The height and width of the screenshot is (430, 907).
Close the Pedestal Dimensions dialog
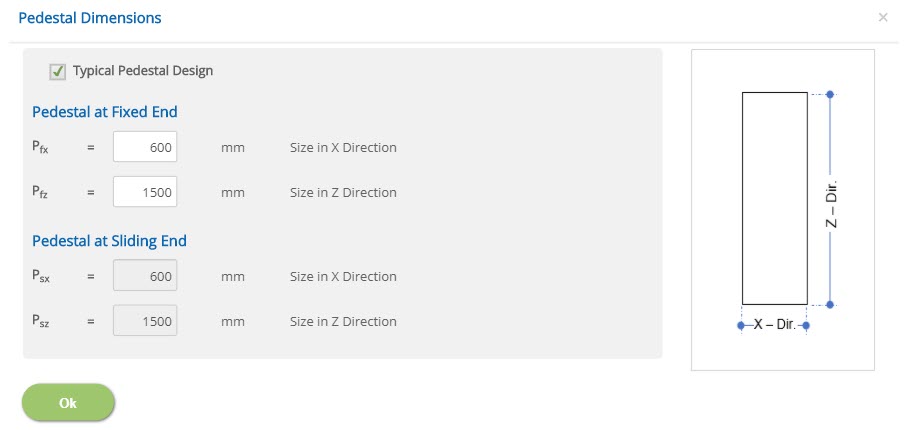(883, 17)
